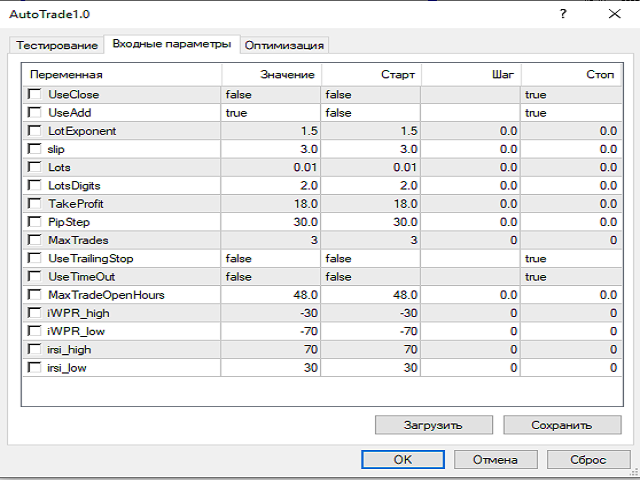
Task: Check the LotsDigits checkbox
Action: click(35, 185)
